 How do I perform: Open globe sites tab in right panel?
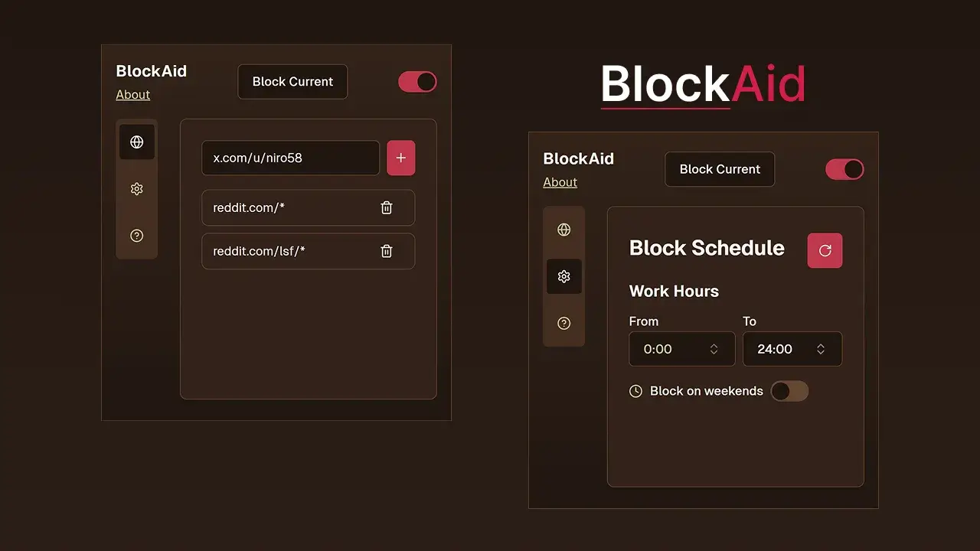pyautogui.click(x=564, y=230)
